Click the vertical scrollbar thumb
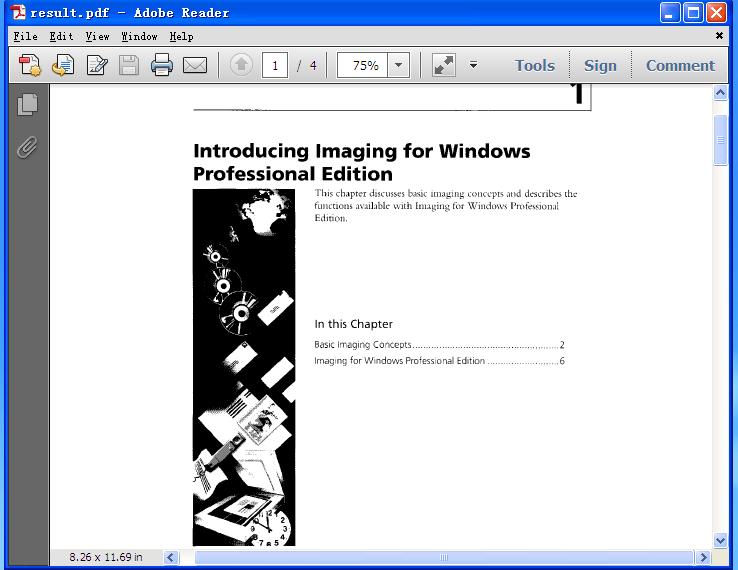Screen dimensions: 738x570 pos(720,140)
